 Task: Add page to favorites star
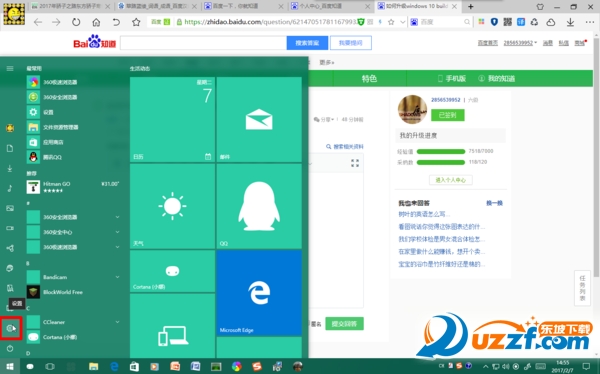coord(136,22)
